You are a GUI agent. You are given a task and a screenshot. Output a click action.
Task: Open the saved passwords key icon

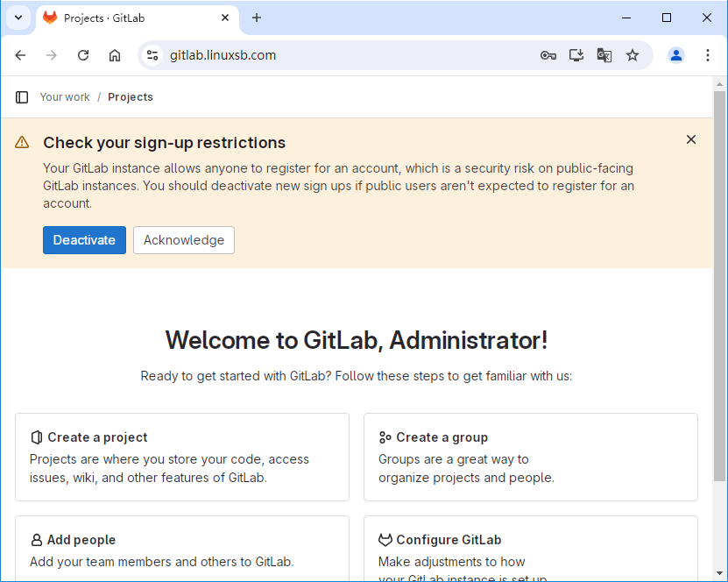click(548, 55)
